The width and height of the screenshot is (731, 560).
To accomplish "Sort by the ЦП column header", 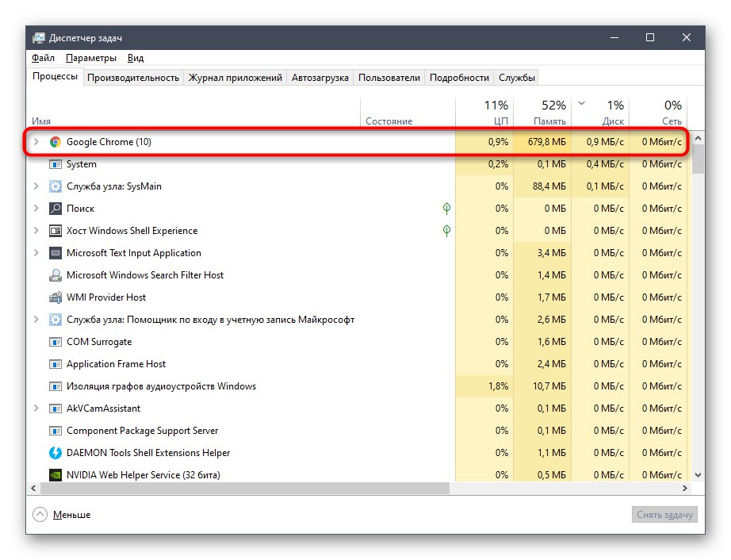I will [x=485, y=113].
